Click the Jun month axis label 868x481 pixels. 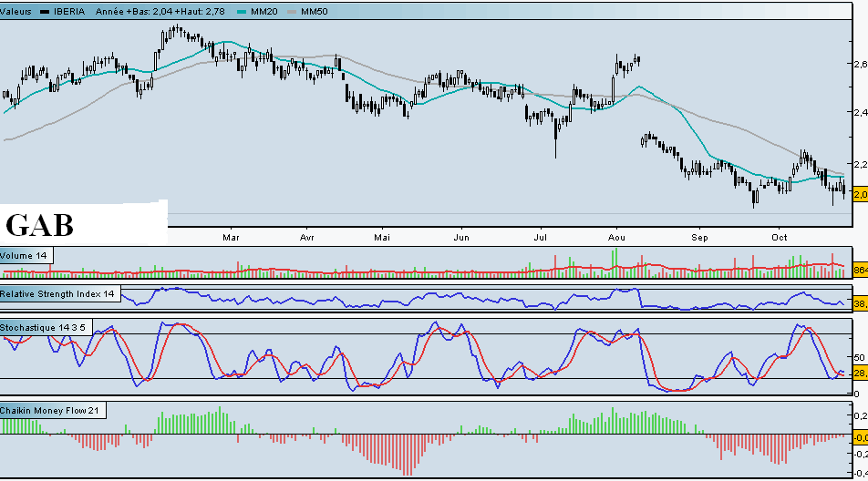coord(461,238)
